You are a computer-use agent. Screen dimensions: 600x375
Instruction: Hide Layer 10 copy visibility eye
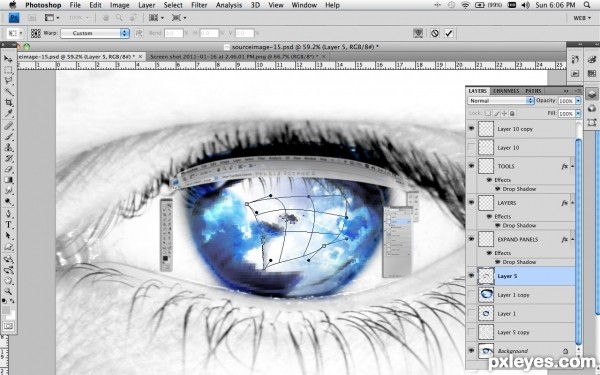point(471,129)
